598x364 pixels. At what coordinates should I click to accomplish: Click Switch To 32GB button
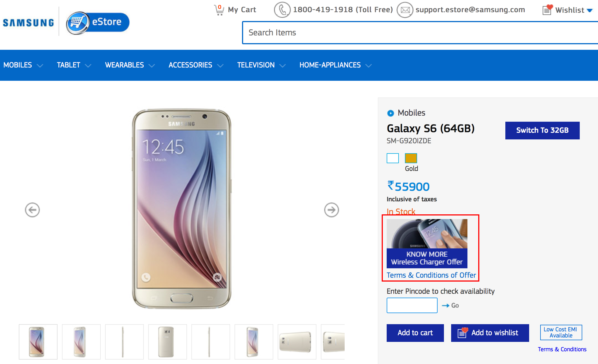click(x=542, y=130)
